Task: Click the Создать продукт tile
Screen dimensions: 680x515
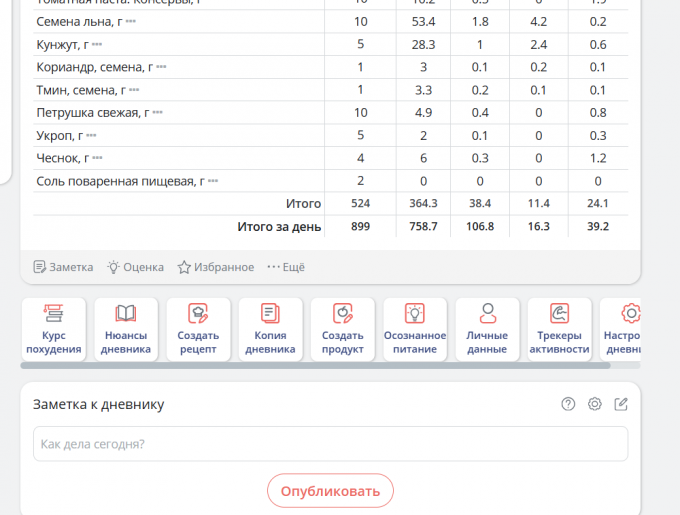Action: (x=343, y=329)
